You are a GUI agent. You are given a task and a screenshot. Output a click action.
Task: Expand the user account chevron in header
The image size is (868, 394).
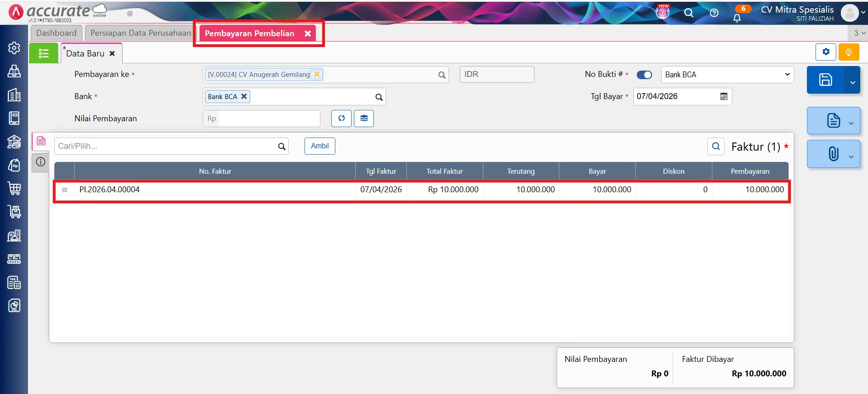coord(863,13)
